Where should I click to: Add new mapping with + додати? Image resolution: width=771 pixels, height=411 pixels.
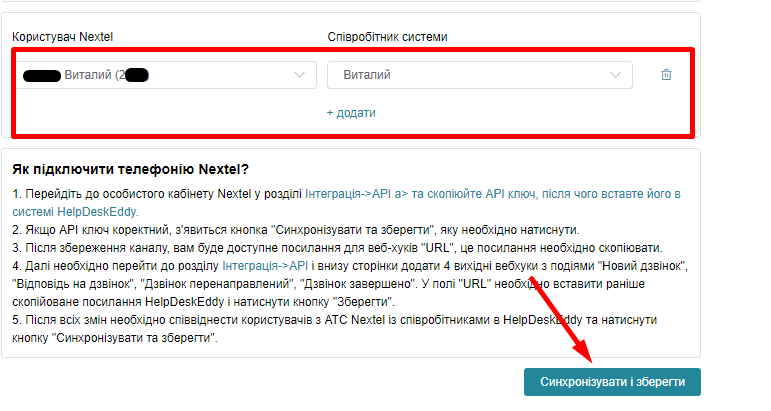click(x=351, y=113)
